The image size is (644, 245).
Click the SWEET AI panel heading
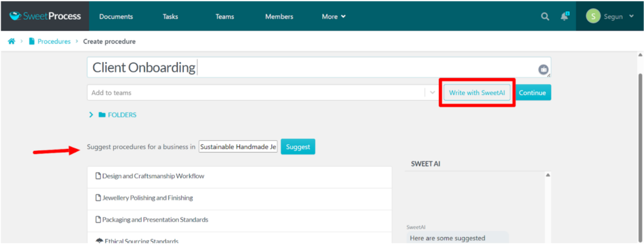coord(426,164)
